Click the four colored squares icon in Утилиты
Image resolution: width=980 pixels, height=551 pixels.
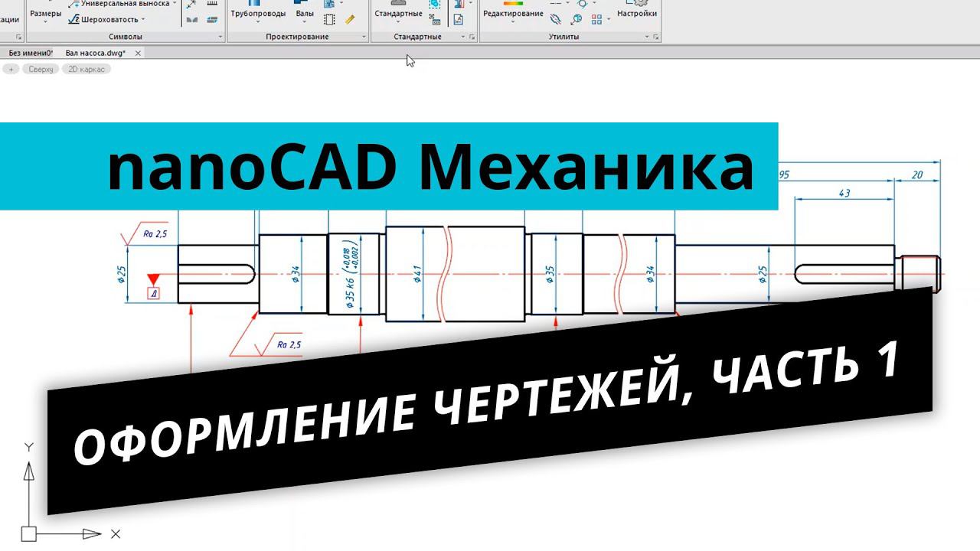[x=596, y=19]
